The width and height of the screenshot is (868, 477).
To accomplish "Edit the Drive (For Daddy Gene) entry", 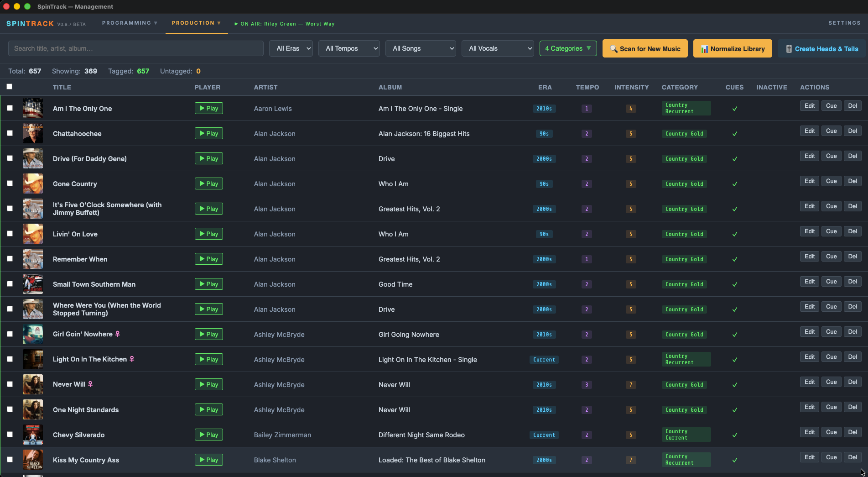I will [x=810, y=156].
